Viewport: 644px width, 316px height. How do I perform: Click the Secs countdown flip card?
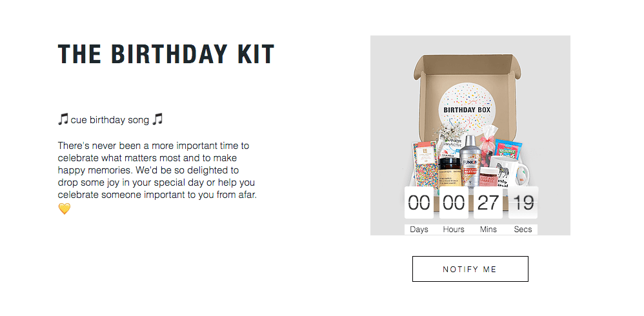pos(523,202)
